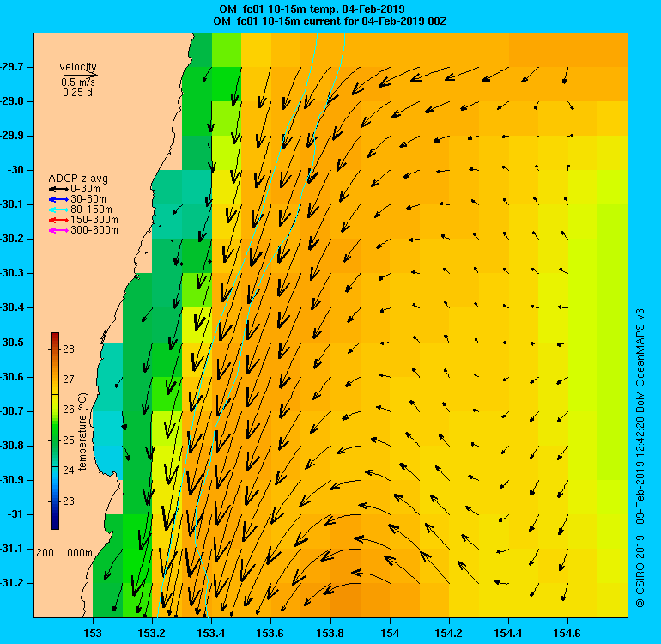Click the '-30.5' latitude axis label

pos(11,343)
